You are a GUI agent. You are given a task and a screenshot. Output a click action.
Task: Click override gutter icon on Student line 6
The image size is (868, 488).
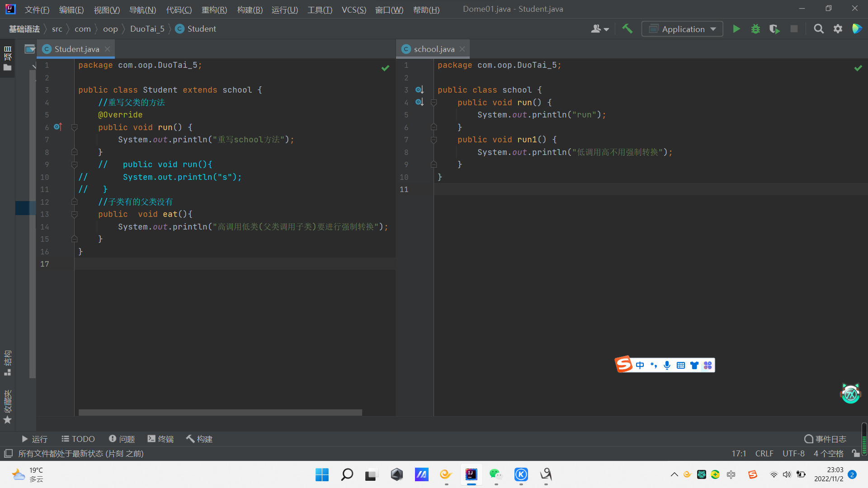57,127
